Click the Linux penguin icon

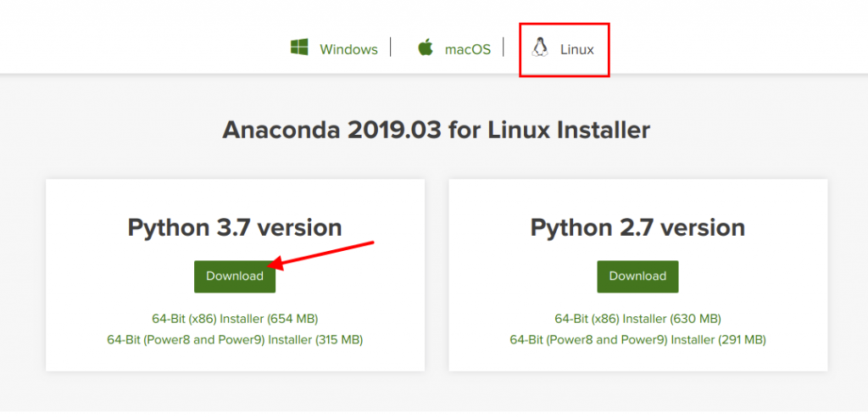pyautogui.click(x=540, y=47)
